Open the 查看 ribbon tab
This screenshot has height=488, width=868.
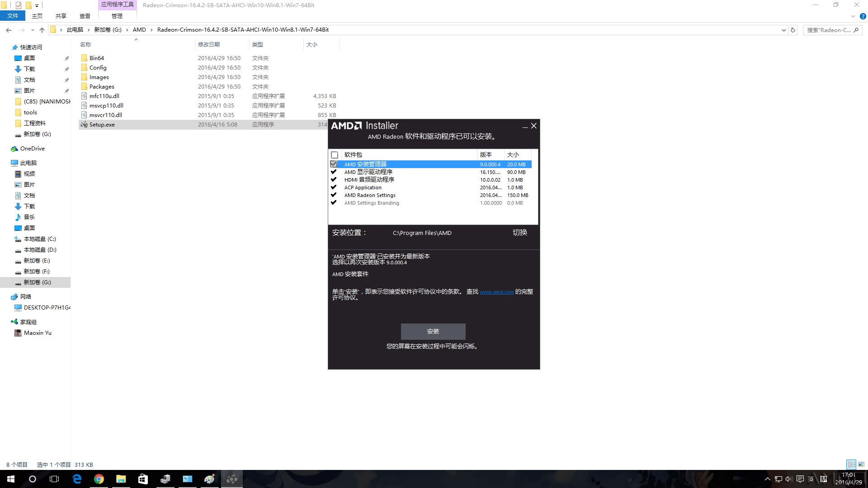click(x=85, y=16)
